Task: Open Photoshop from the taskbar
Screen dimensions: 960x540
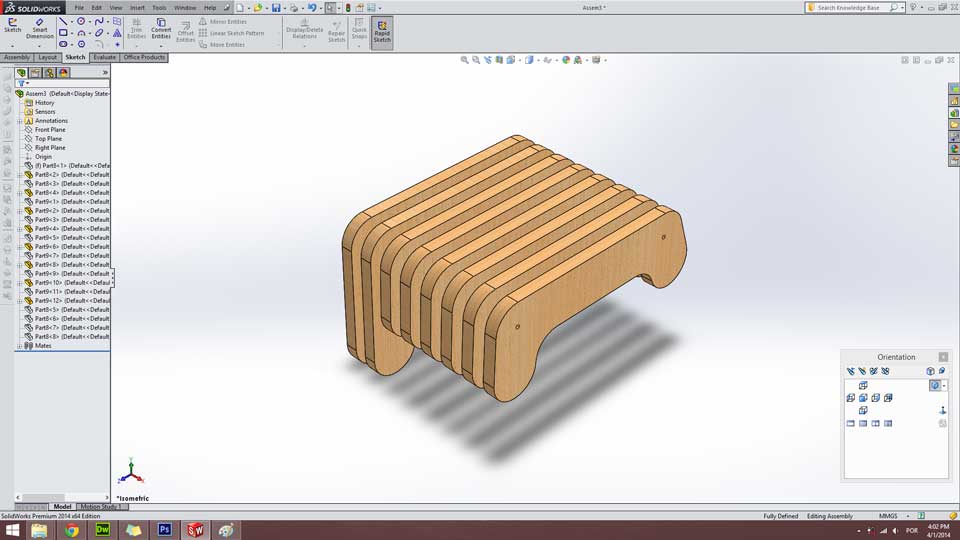Action: [164, 530]
